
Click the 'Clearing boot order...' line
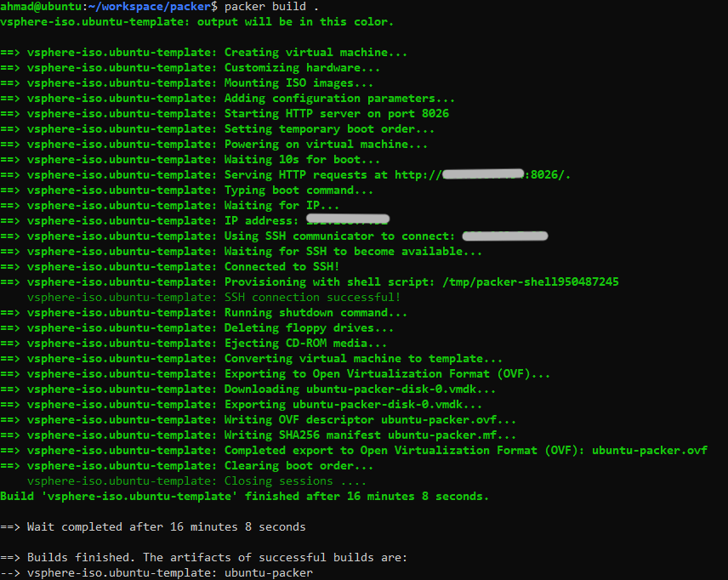click(x=186, y=466)
